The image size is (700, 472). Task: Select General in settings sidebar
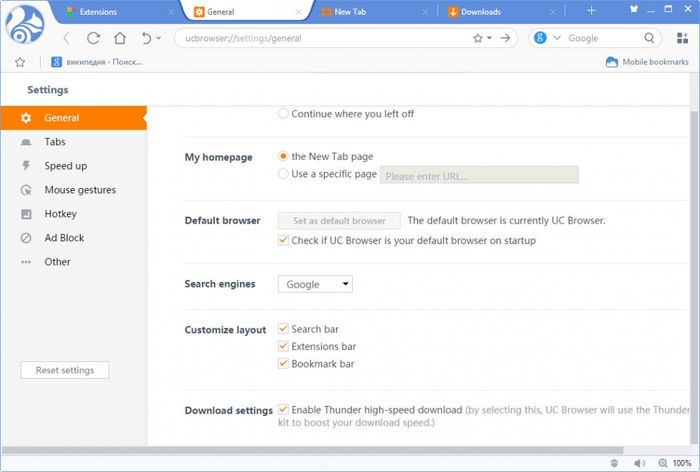[74, 118]
